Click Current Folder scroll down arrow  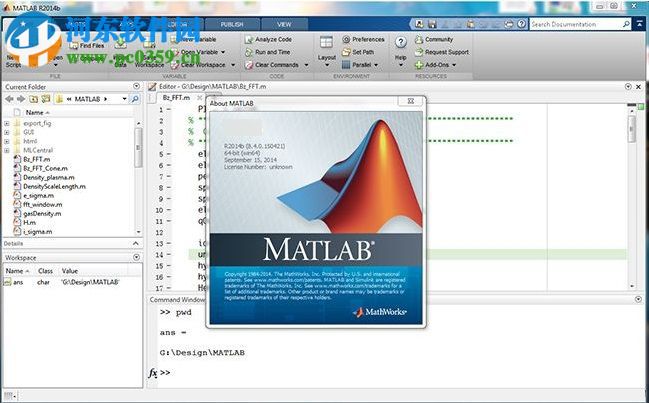click(x=138, y=232)
